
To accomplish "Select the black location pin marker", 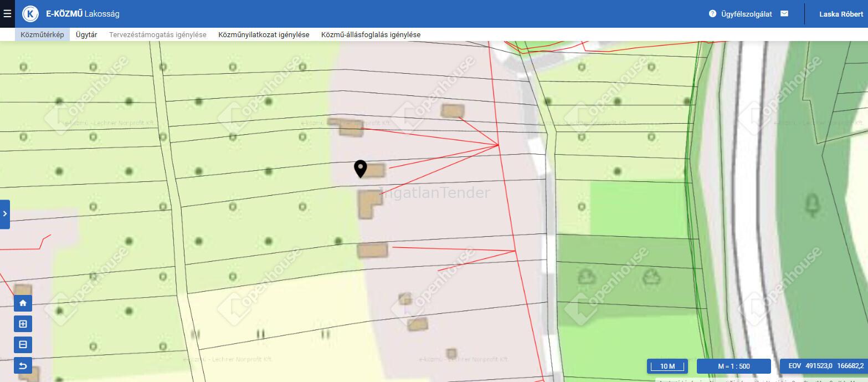I will pyautogui.click(x=360, y=168).
